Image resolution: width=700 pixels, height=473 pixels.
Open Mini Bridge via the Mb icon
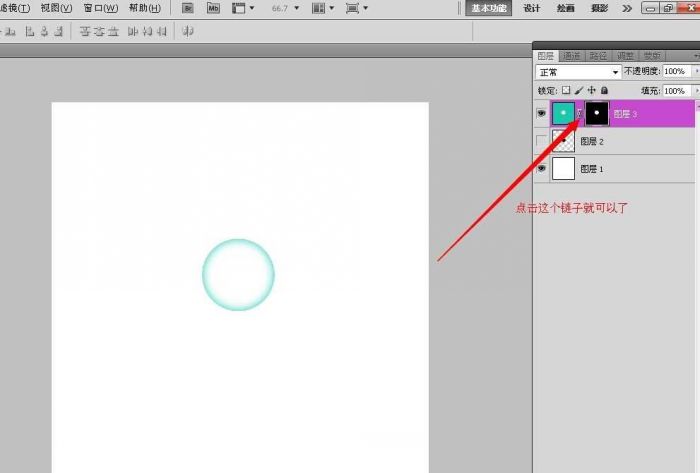coord(213,8)
